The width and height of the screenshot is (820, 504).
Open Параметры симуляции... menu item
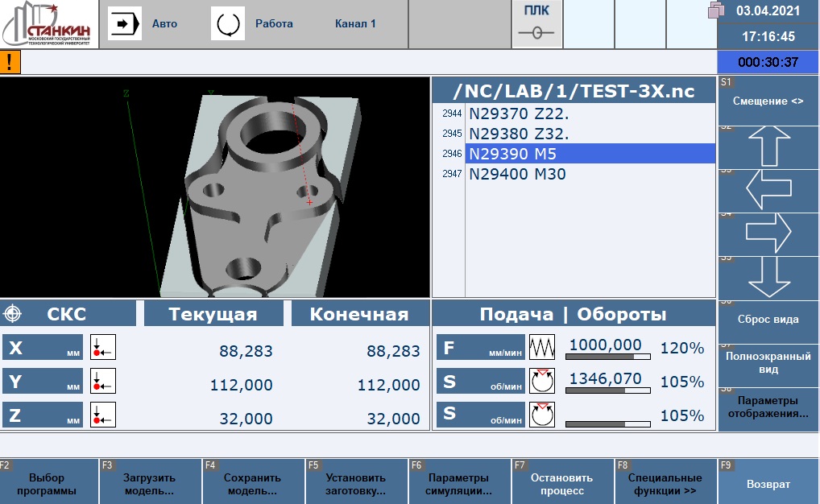click(459, 483)
